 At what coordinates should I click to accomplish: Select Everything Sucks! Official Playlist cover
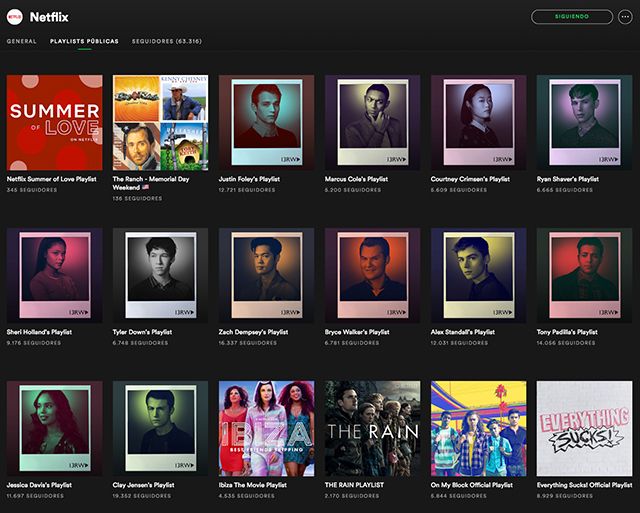(584, 427)
